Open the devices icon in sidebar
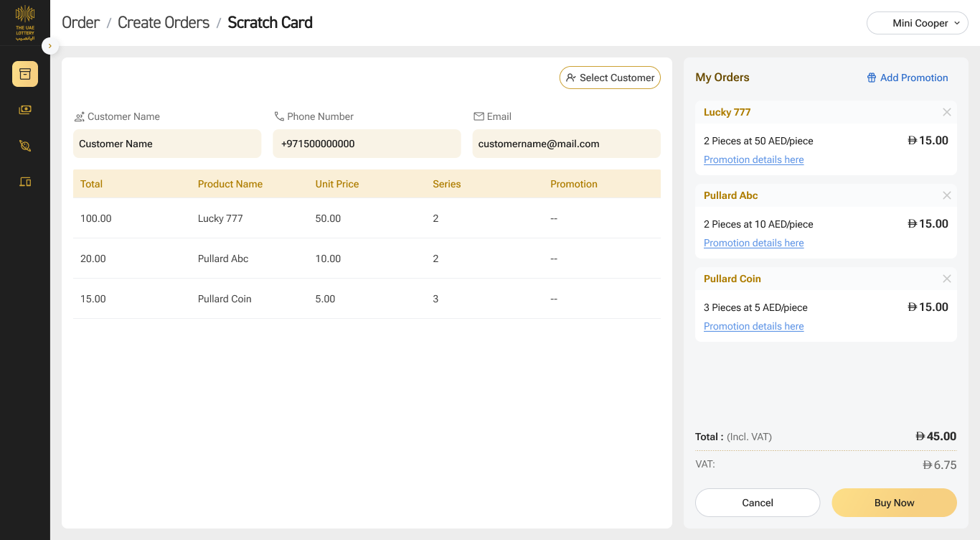Viewport: 980px width, 540px height. (25, 182)
